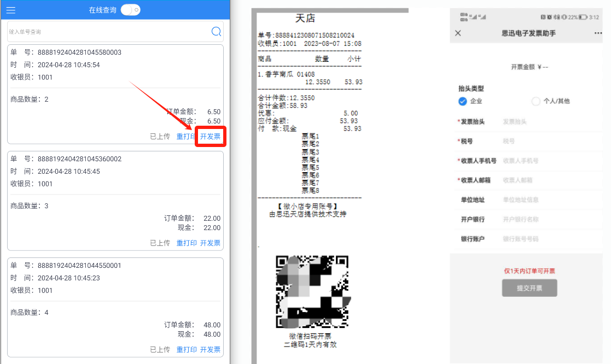Focus the 发票抬头 input field
Image resolution: width=611 pixels, height=364 pixels.
(551, 122)
